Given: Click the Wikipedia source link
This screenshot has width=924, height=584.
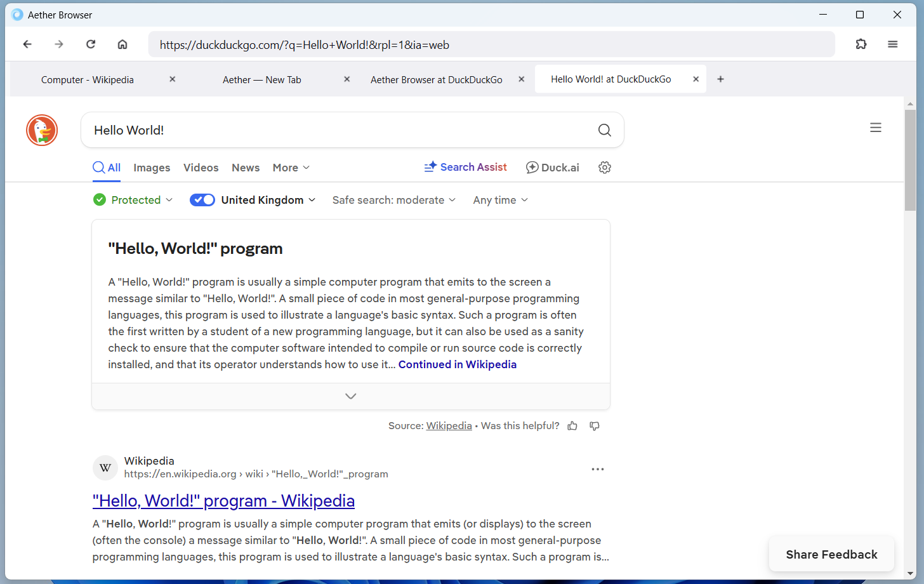Looking at the screenshot, I should tap(449, 426).
